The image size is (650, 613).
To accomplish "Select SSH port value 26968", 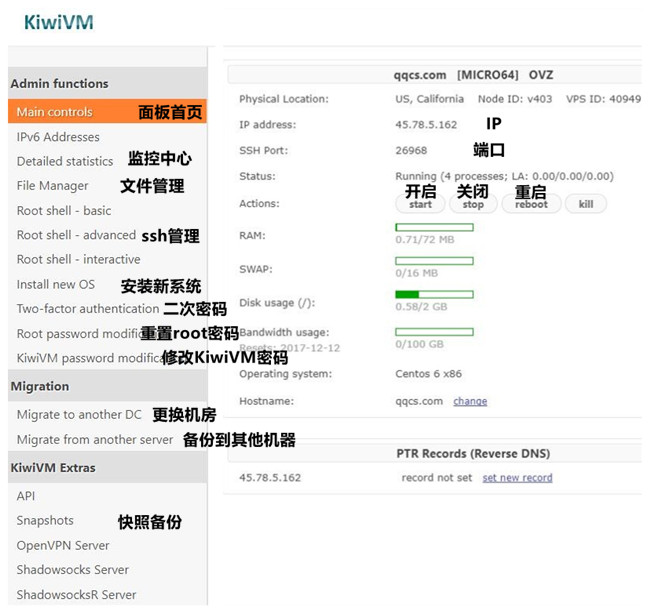I will [411, 150].
